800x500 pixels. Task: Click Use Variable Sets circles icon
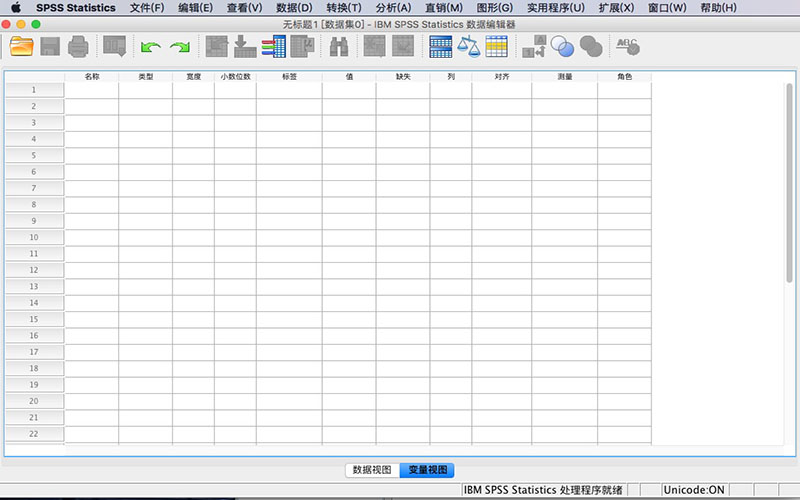click(x=562, y=46)
